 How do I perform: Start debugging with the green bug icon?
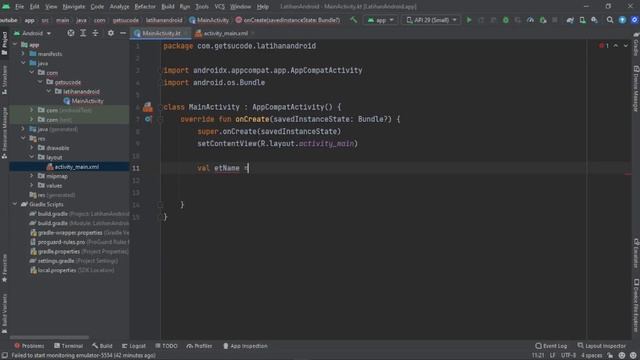click(x=506, y=20)
